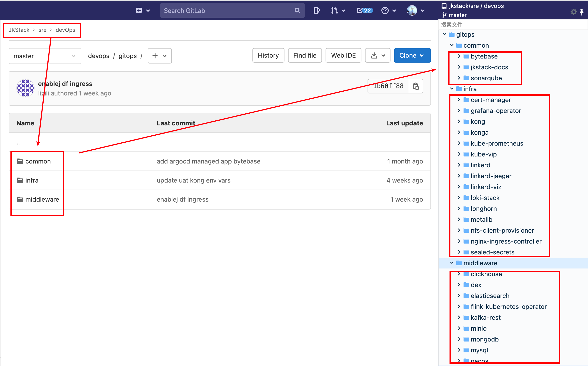Expand the jkstack-docs folder chevron
This screenshot has height=366, width=588.
pyautogui.click(x=459, y=67)
